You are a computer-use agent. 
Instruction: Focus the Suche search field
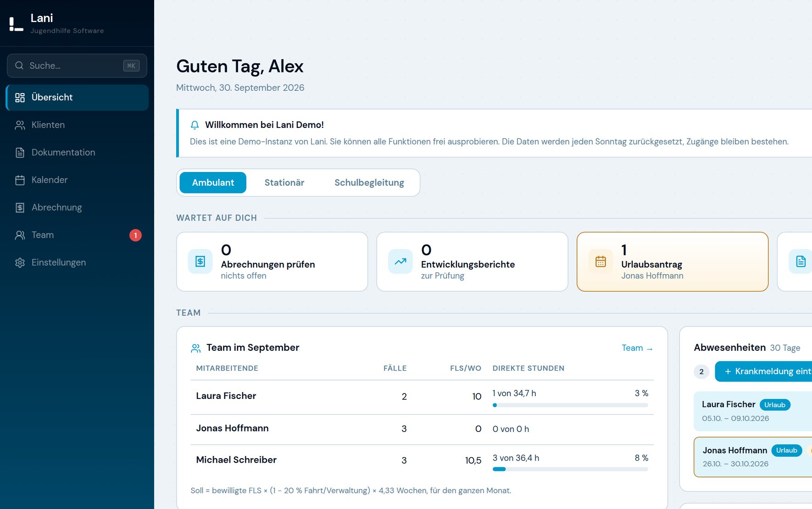77,66
